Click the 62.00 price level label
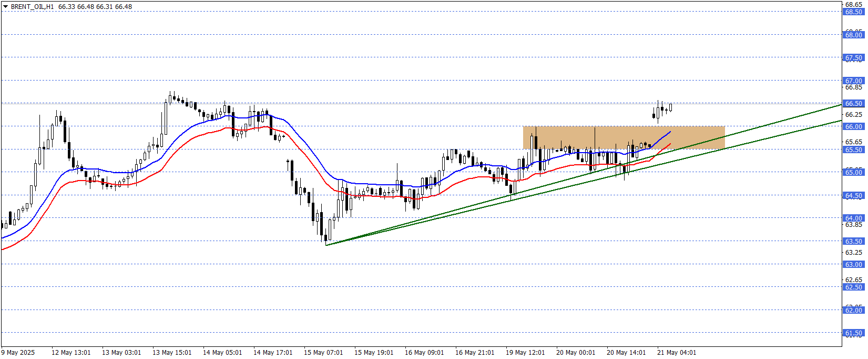The width and height of the screenshot is (868, 359). click(853, 311)
